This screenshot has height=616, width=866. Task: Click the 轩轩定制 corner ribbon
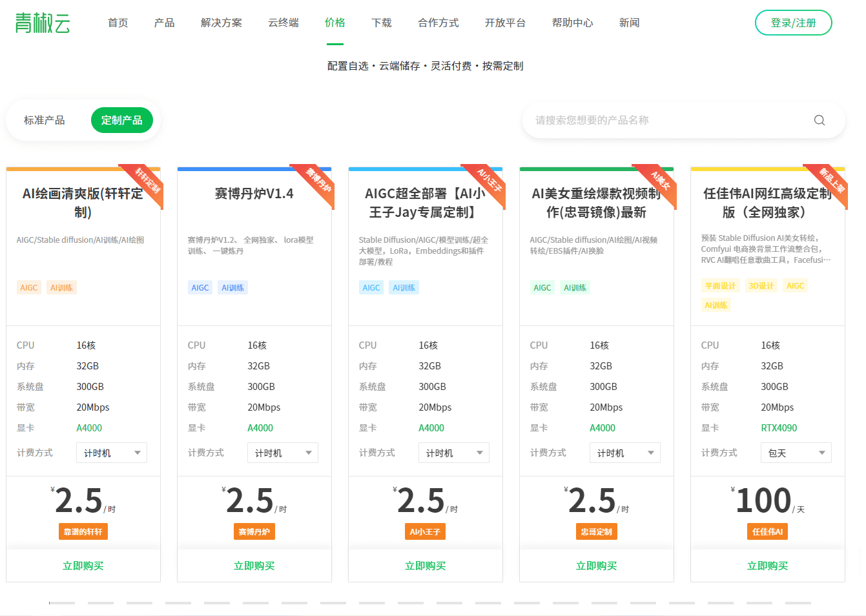[147, 181]
